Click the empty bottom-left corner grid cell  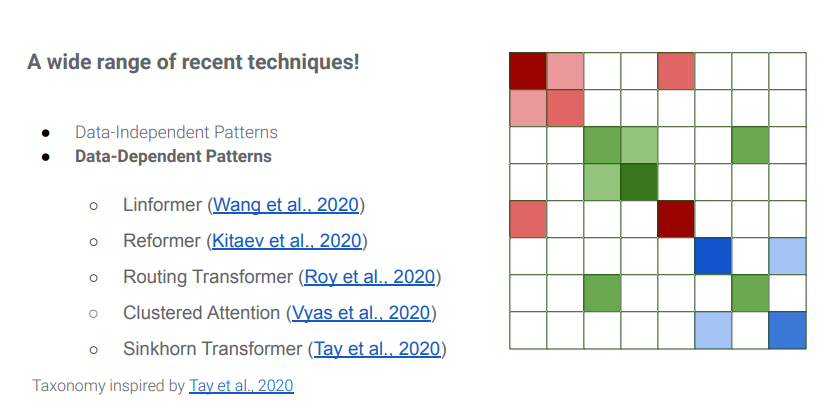coord(527,330)
